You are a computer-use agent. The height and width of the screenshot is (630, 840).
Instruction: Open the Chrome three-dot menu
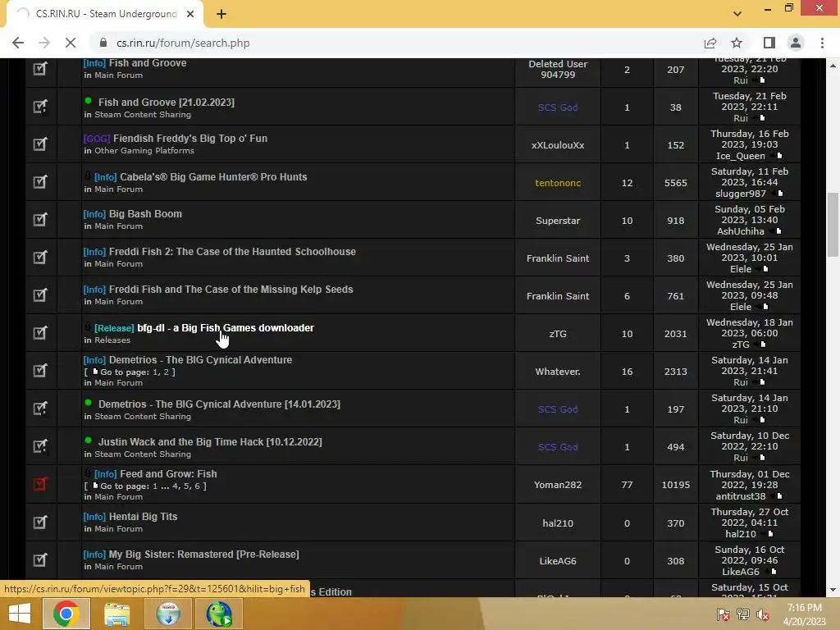pos(822,43)
